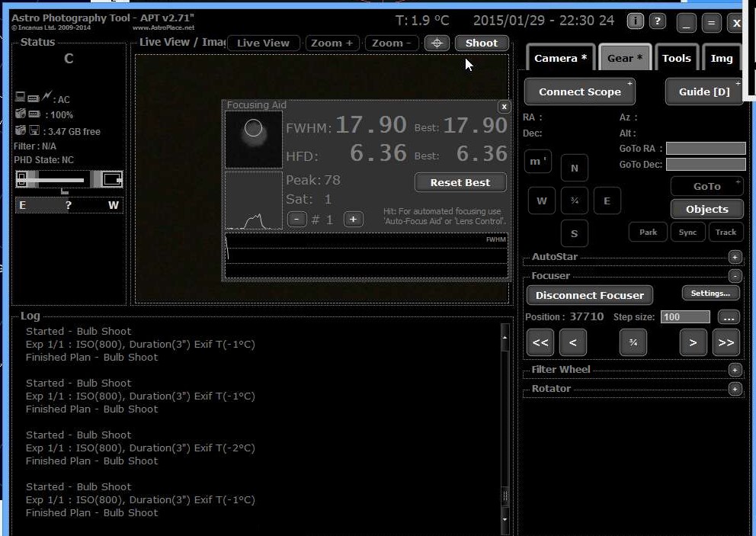The height and width of the screenshot is (536, 756).
Task: Click the small image size icon in Status
Action: [21, 179]
